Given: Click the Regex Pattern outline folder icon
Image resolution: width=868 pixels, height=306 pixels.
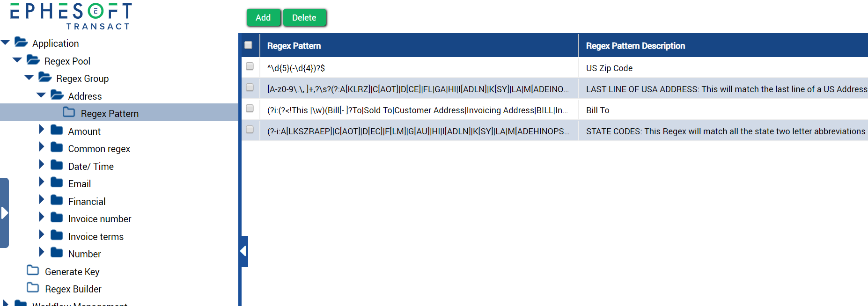Looking at the screenshot, I should pyautogui.click(x=69, y=112).
